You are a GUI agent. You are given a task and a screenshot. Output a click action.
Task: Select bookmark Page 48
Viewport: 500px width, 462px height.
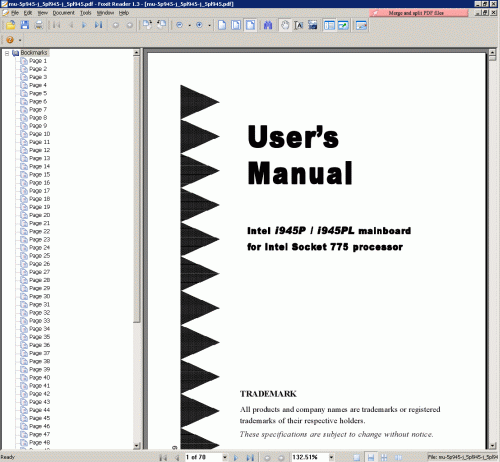39,442
